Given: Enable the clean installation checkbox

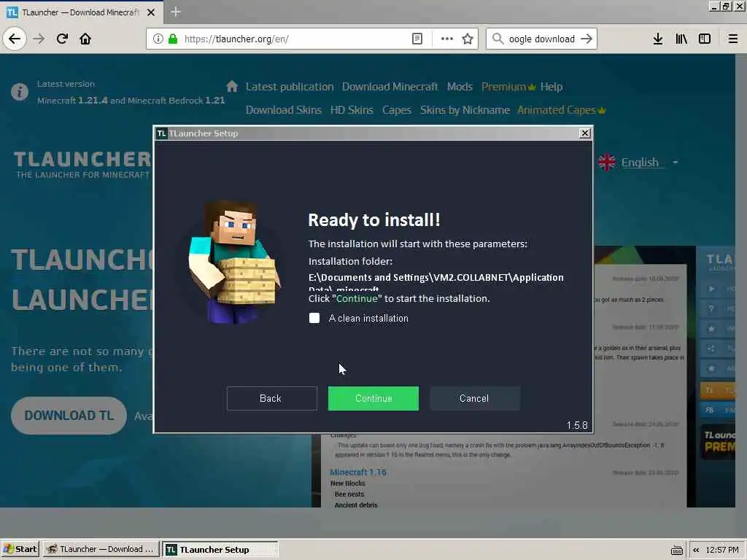Looking at the screenshot, I should pyautogui.click(x=314, y=318).
